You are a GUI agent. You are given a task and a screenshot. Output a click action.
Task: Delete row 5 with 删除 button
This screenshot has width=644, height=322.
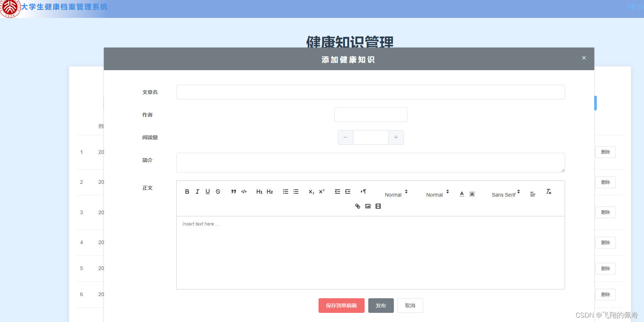point(605,269)
